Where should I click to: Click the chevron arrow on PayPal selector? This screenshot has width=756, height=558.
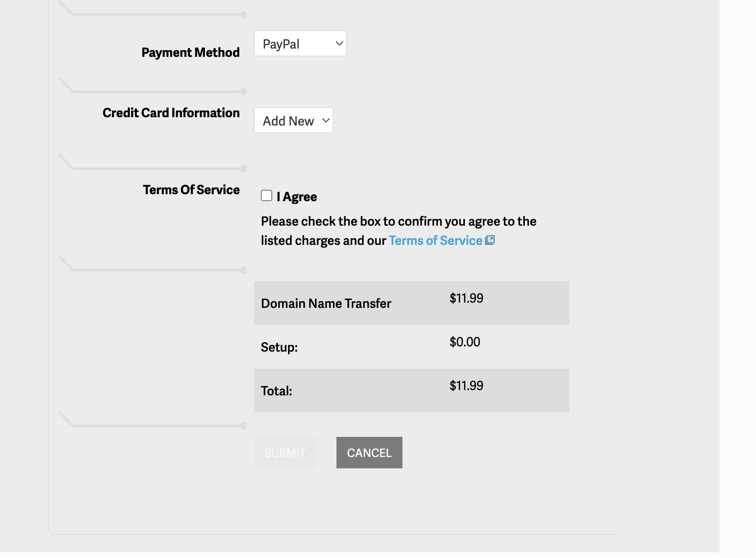pyautogui.click(x=339, y=44)
